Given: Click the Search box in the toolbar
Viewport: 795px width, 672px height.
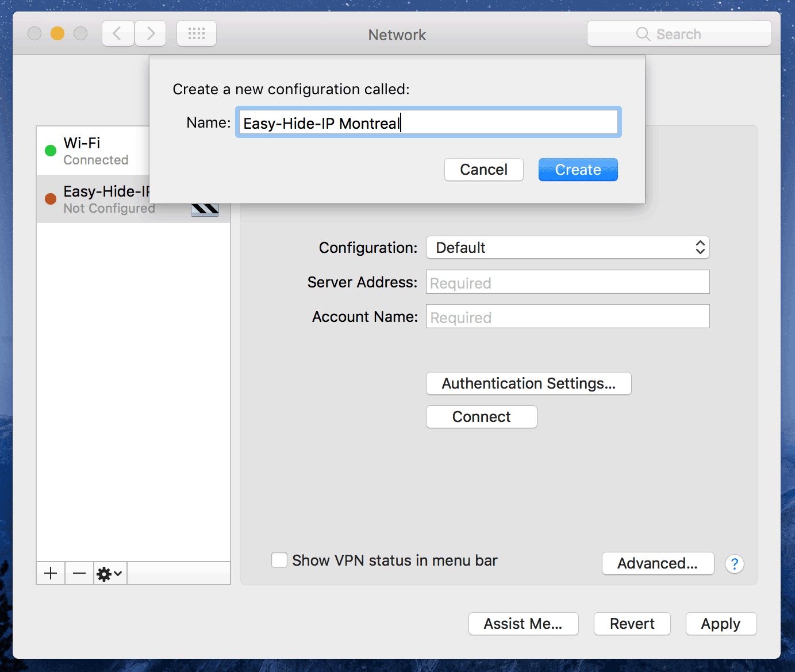Looking at the screenshot, I should click(679, 34).
